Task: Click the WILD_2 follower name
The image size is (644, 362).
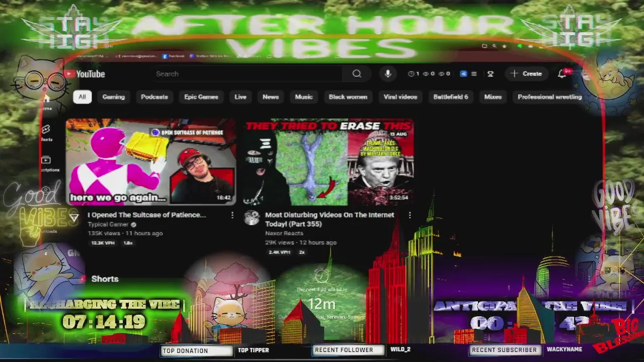Action: tap(400, 349)
